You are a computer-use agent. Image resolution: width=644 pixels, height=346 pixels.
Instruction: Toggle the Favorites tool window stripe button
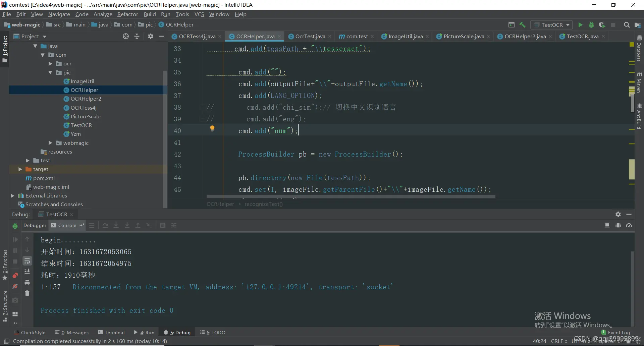[5, 265]
